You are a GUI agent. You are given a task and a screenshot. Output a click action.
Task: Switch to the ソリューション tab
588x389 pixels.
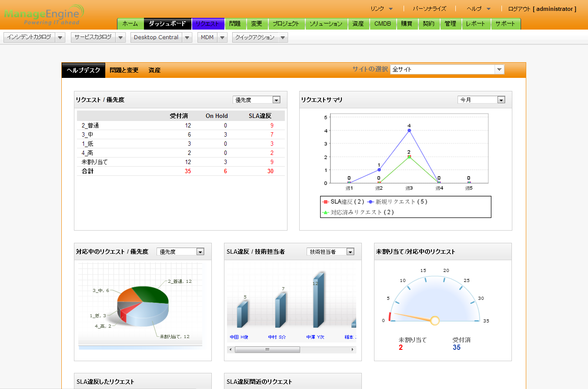click(x=326, y=24)
